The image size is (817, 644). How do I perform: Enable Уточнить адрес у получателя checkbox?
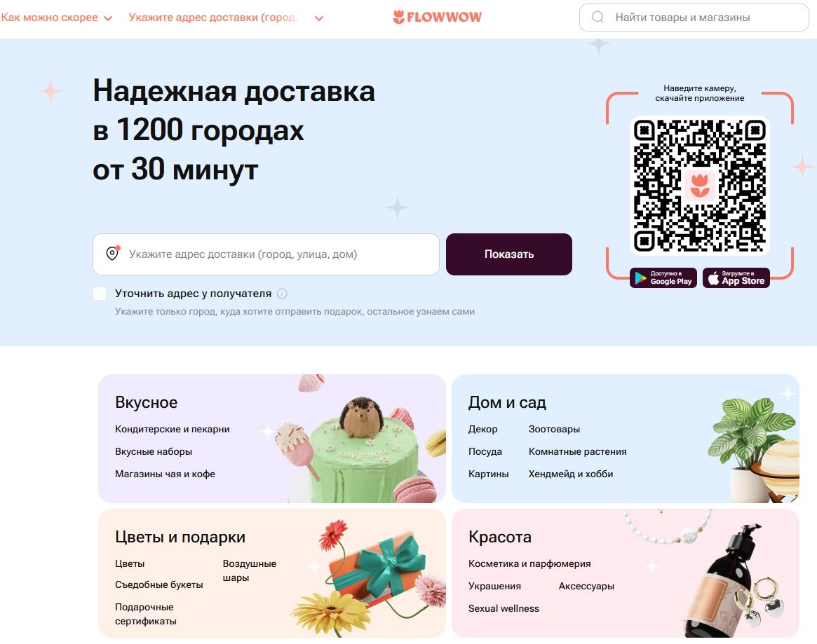click(x=100, y=294)
